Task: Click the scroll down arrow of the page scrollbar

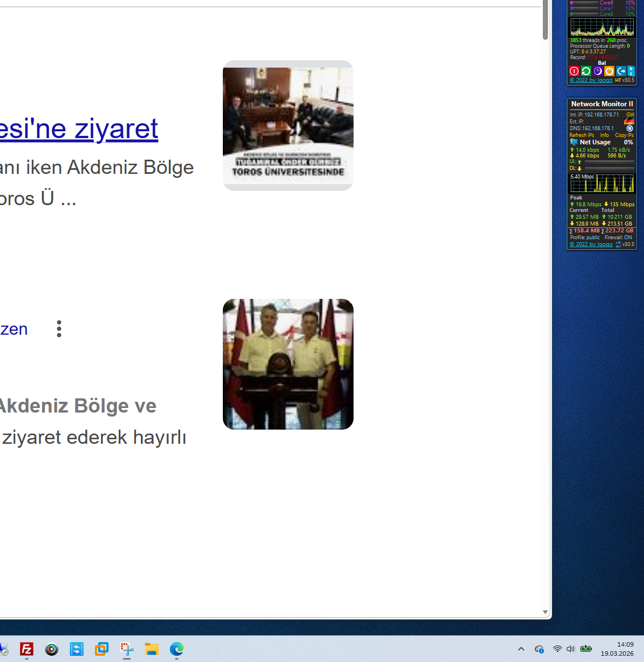Action: click(546, 612)
